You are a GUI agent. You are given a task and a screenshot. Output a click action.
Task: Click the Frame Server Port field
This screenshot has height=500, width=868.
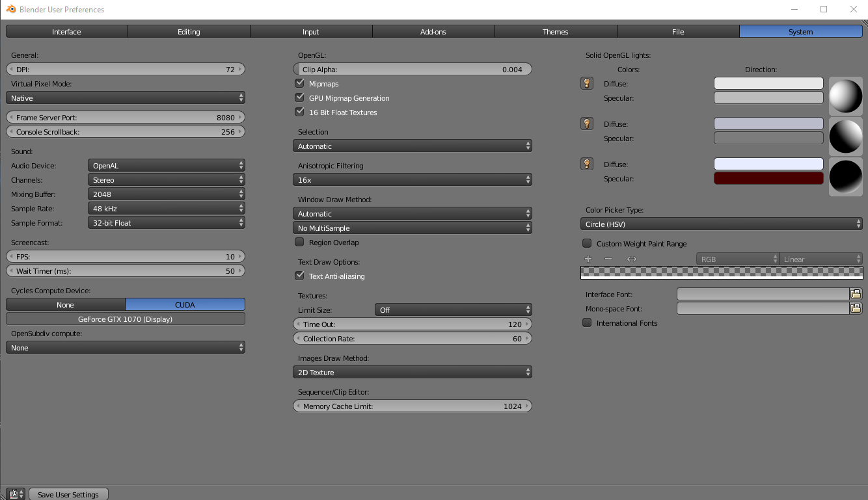125,117
